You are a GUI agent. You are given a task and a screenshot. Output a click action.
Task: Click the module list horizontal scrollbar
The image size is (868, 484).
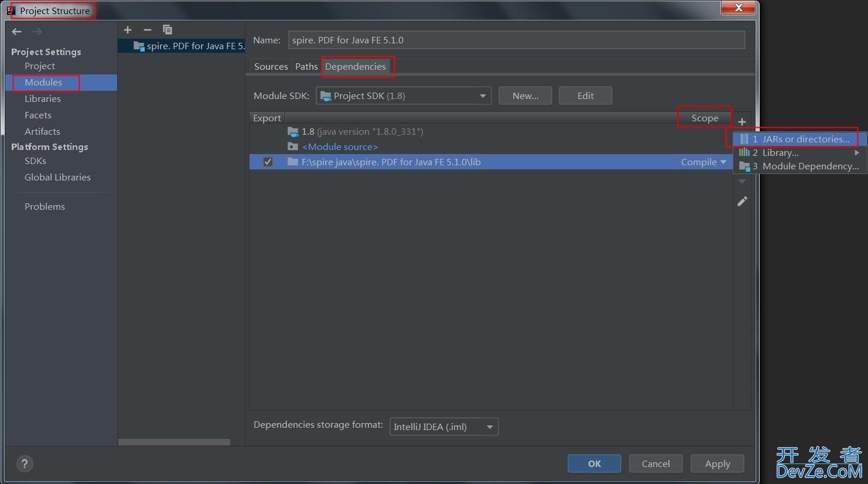(174, 442)
